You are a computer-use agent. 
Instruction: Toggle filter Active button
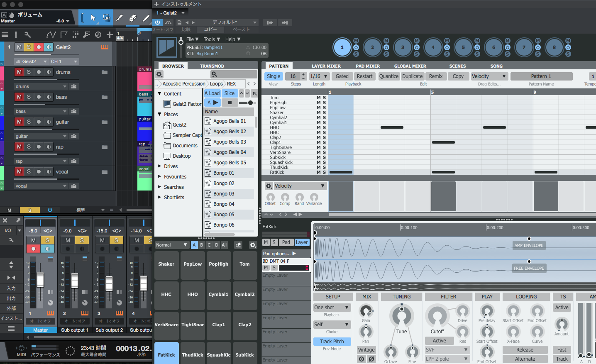[439, 341]
